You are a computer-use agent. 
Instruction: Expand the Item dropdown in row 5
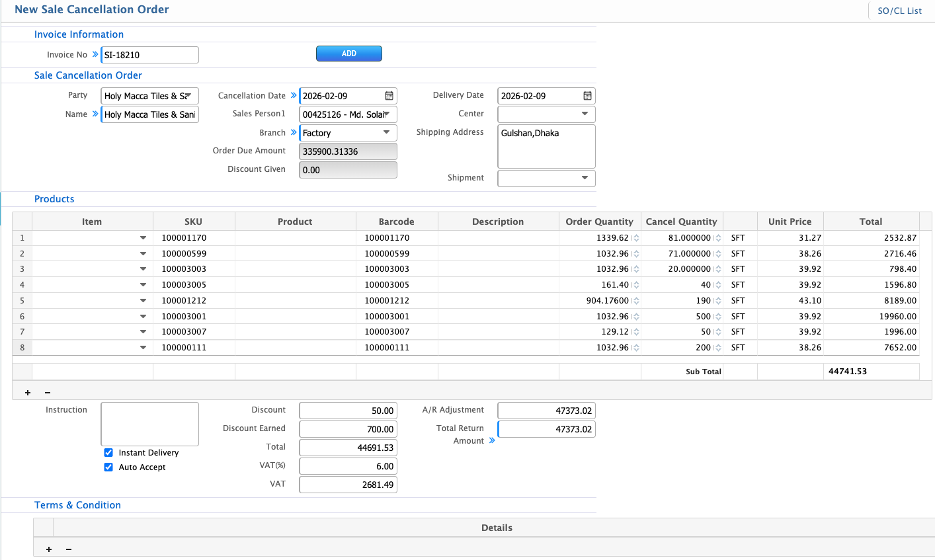(x=143, y=301)
